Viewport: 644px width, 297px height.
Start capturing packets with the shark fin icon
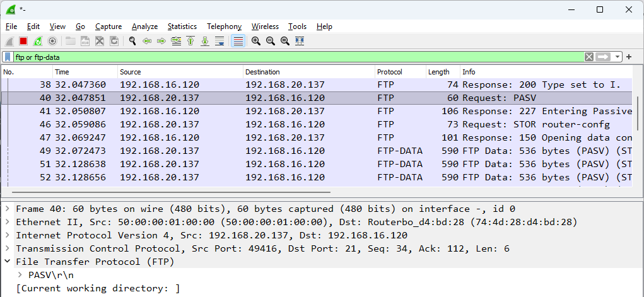click(9, 41)
